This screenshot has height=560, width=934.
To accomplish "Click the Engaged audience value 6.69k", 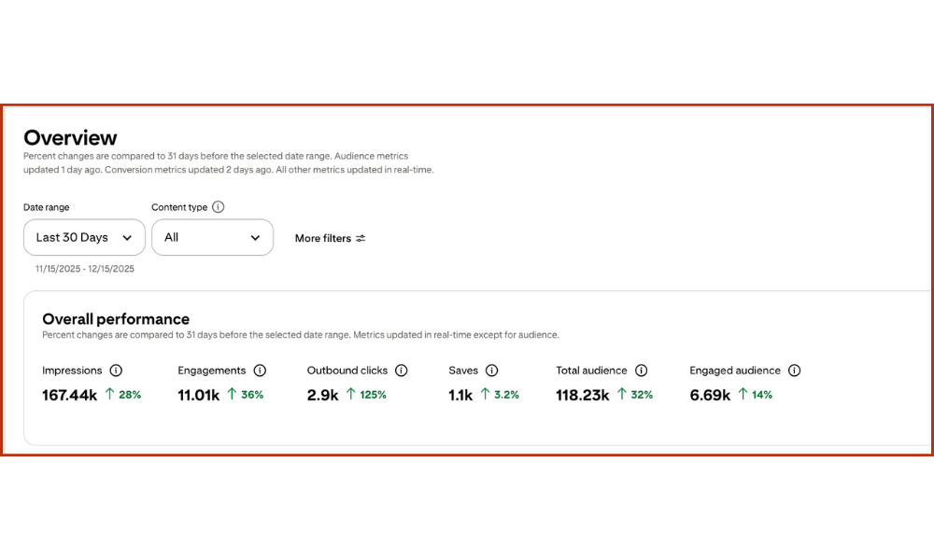I will coord(710,395).
